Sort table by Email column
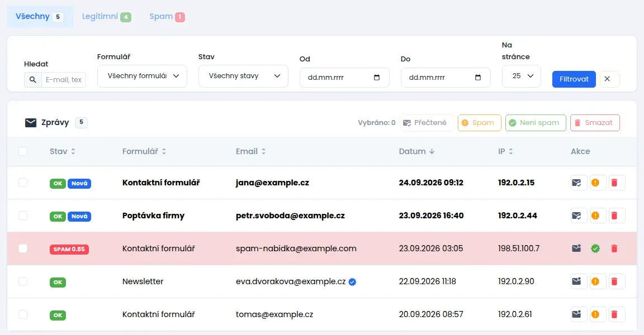The height and width of the screenshot is (335, 644). [x=251, y=151]
